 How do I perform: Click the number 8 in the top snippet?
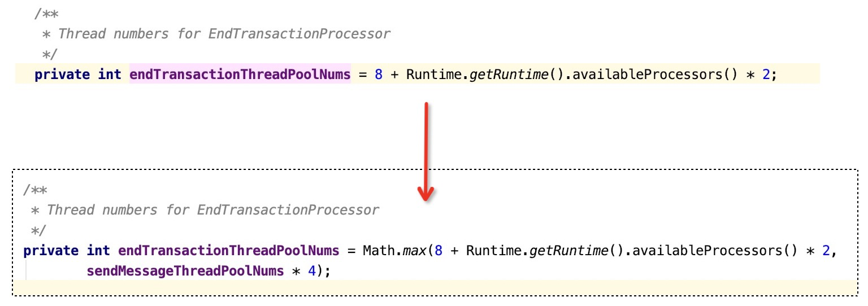point(379,75)
